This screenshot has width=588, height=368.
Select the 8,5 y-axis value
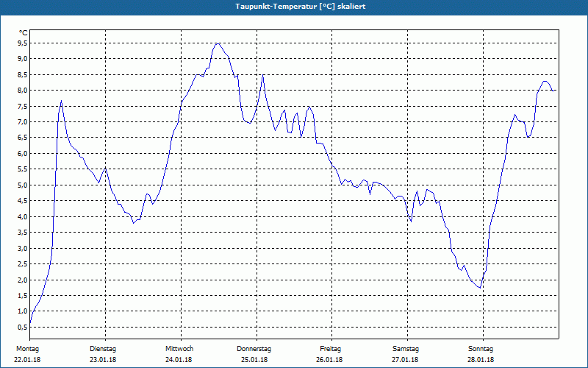(22, 75)
